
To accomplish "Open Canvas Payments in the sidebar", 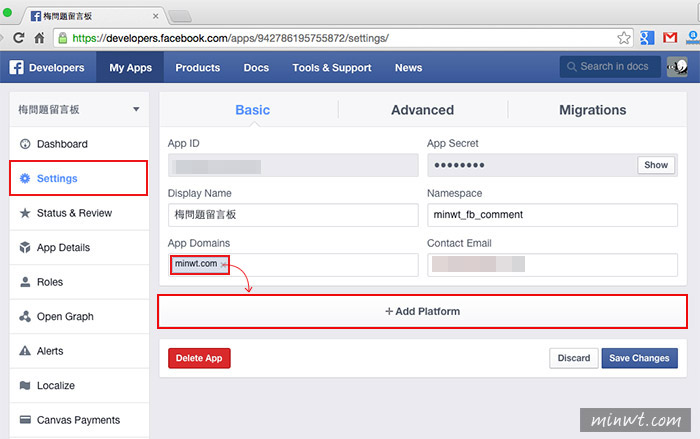I will tap(79, 420).
